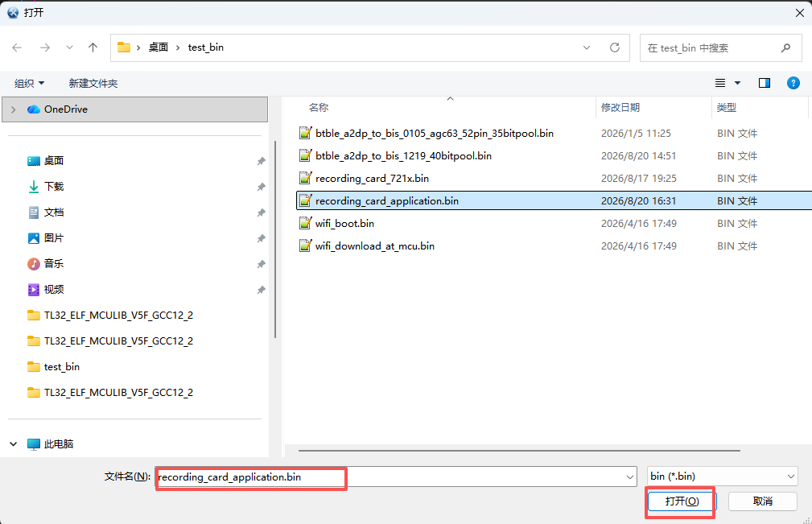Image resolution: width=812 pixels, height=524 pixels.
Task: Click the pin icon beside 音乐
Action: (x=261, y=264)
